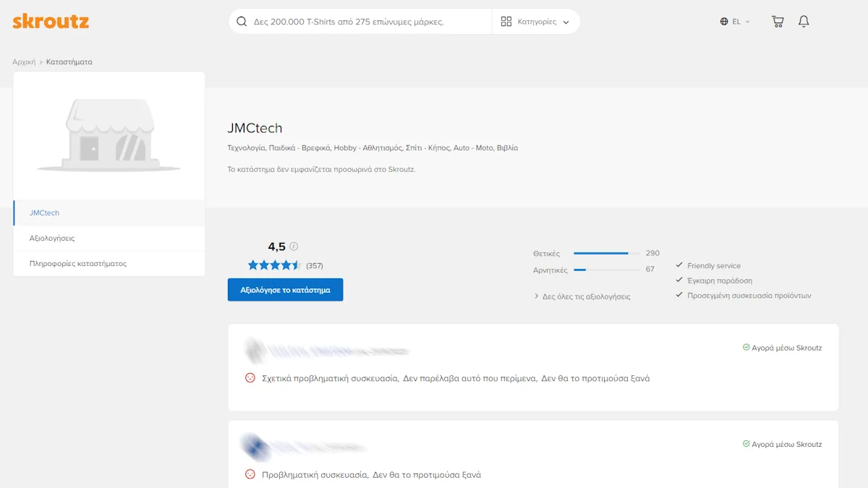The height and width of the screenshot is (488, 868).
Task: Click the blurred avatar of second reviewer
Action: click(255, 447)
